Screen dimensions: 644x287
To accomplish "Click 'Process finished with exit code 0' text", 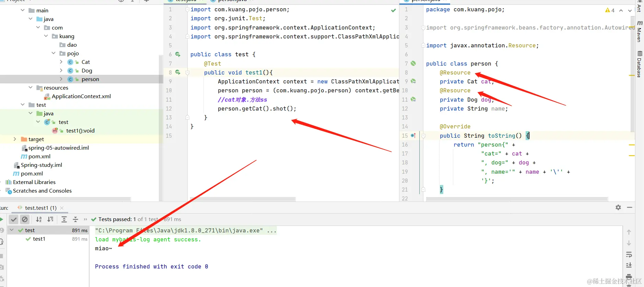I will [152, 267].
